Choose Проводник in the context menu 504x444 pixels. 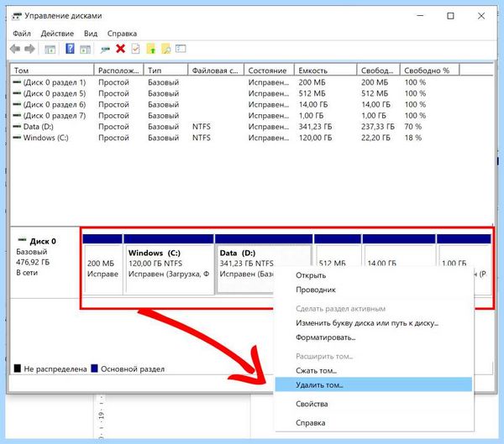374,290
